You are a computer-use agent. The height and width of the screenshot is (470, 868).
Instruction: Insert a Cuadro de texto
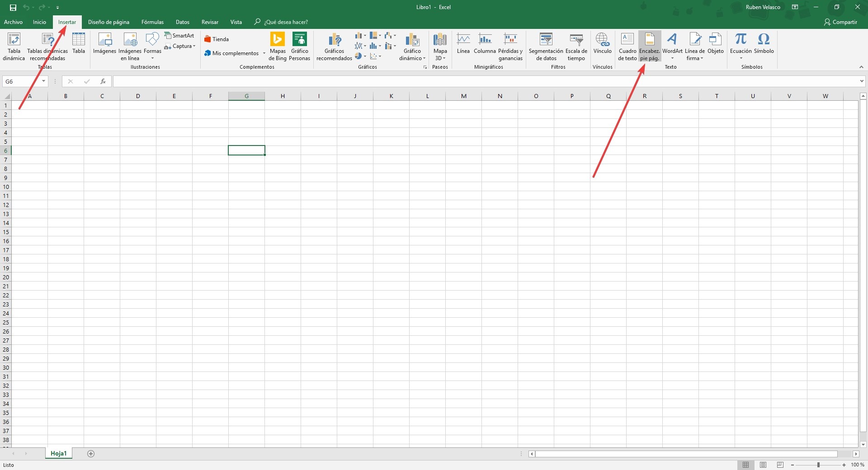pyautogui.click(x=627, y=46)
